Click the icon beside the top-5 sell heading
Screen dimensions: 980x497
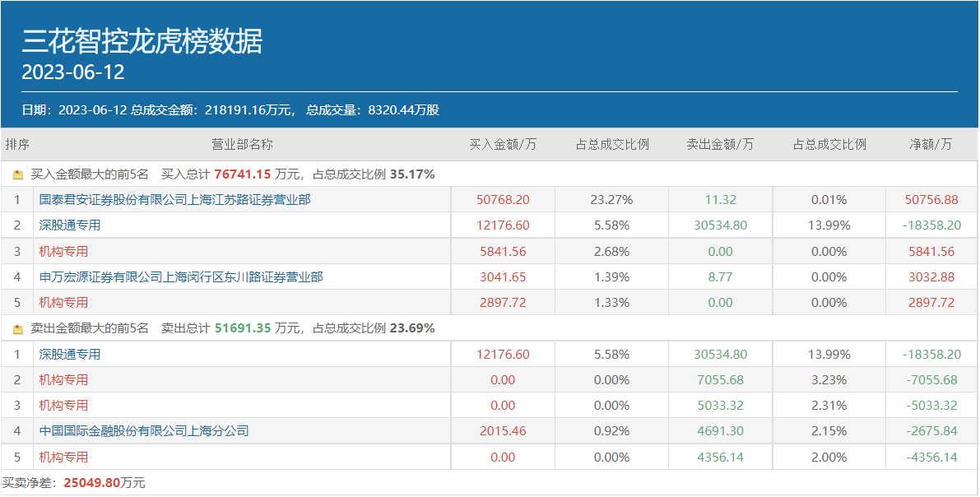[18, 328]
